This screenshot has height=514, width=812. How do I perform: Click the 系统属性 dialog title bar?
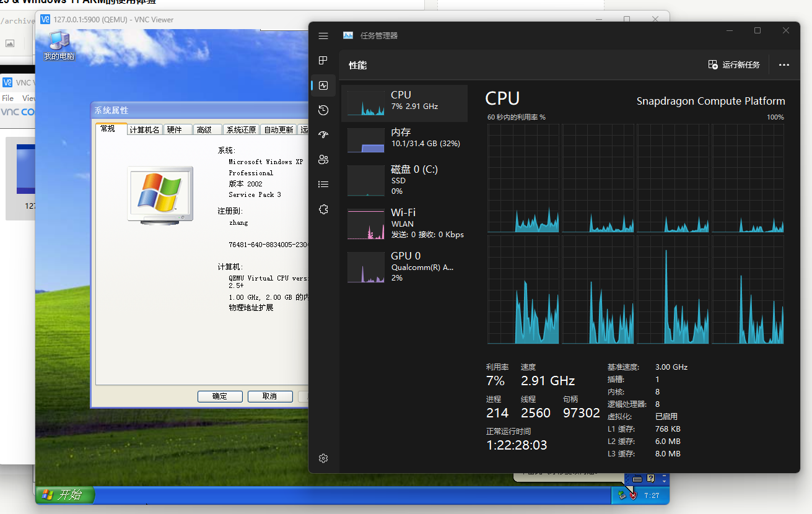click(x=199, y=110)
